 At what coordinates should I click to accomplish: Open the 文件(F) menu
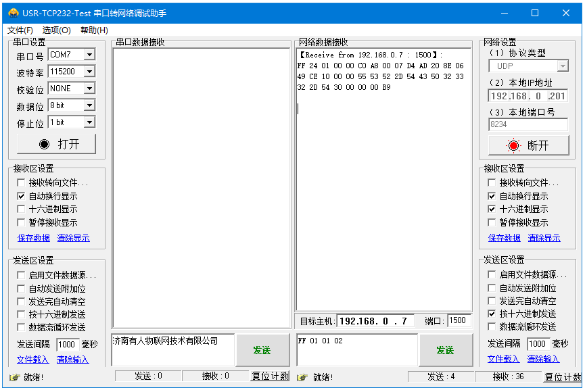point(20,30)
